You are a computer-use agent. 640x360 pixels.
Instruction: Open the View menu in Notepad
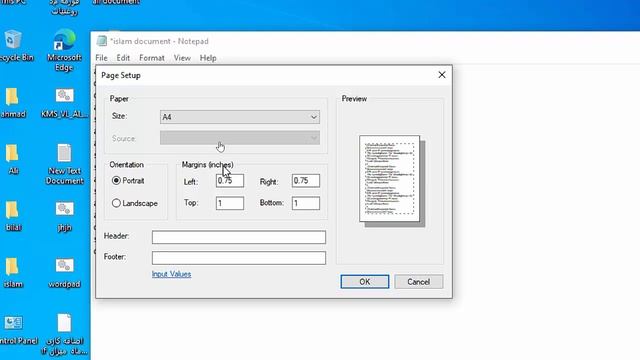182,58
